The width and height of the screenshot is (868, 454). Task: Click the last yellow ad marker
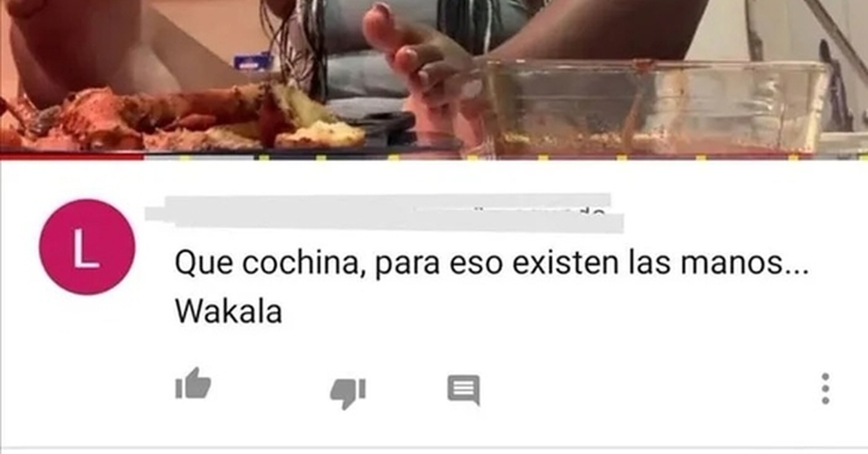point(793,158)
